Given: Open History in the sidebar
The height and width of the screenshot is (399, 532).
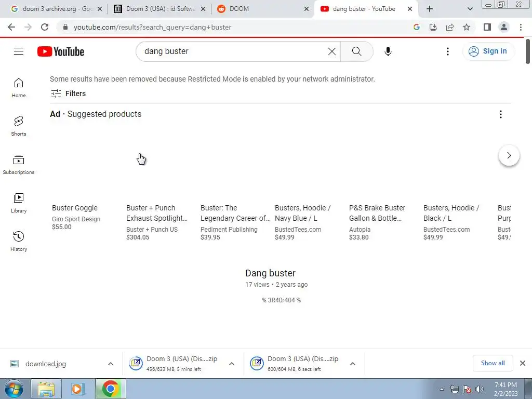Looking at the screenshot, I should tap(19, 241).
